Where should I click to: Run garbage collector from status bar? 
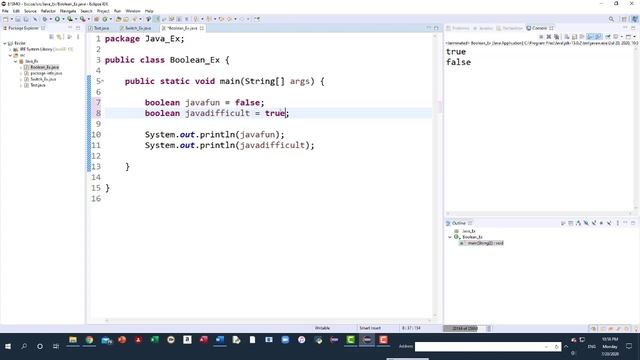(x=489, y=328)
